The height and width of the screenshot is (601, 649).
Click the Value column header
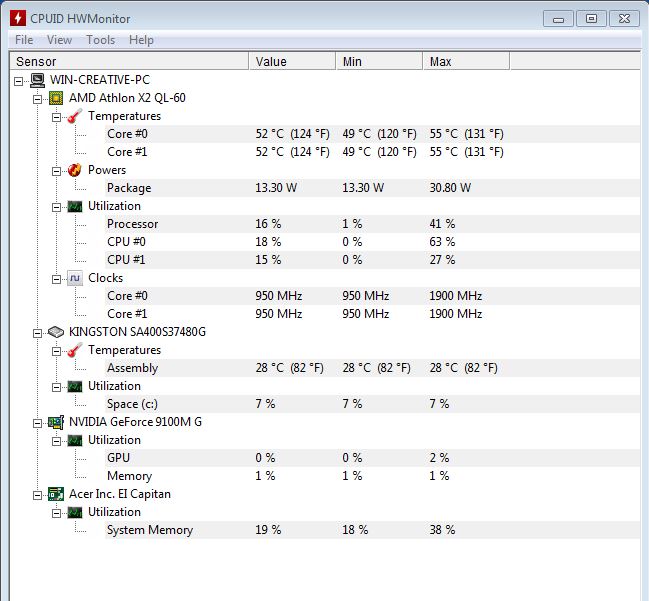pyautogui.click(x=292, y=61)
